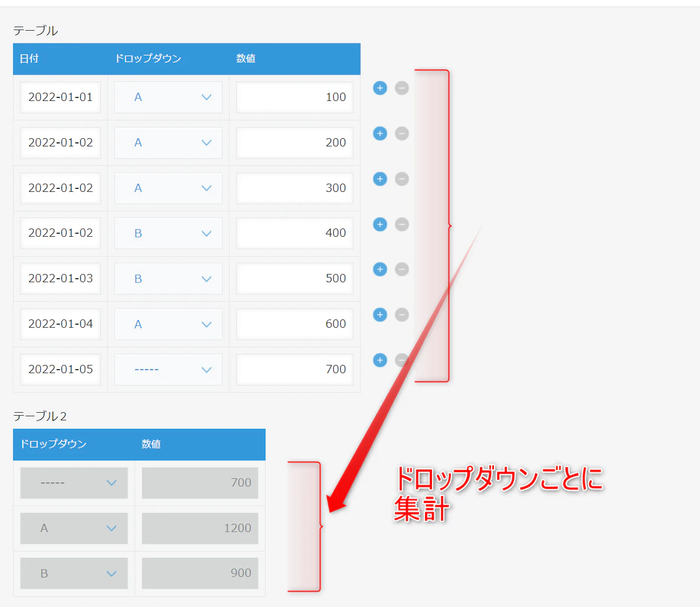Click the disabled unset dropdown in テーブル2

click(x=74, y=483)
